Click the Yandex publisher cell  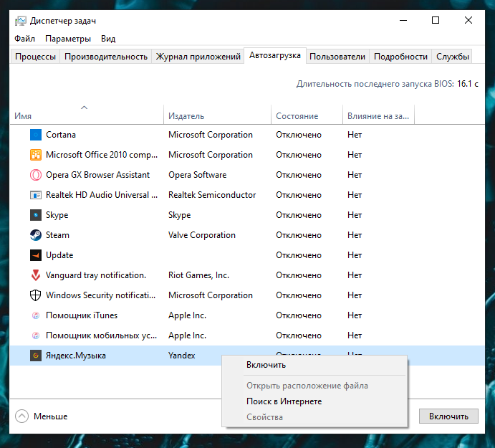point(182,356)
